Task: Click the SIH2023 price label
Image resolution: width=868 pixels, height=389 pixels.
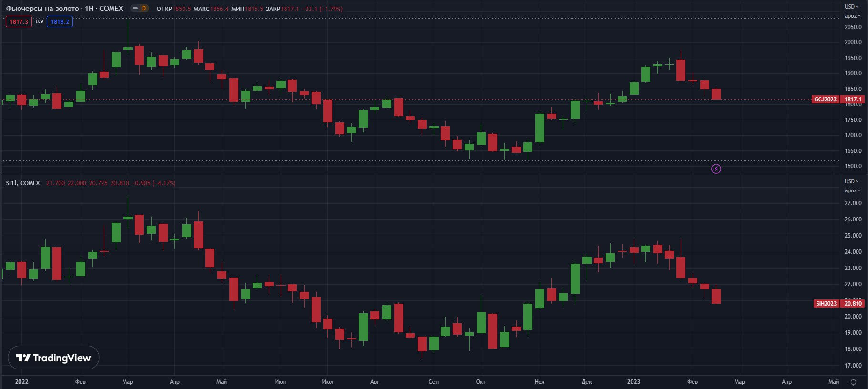Action: pos(826,303)
